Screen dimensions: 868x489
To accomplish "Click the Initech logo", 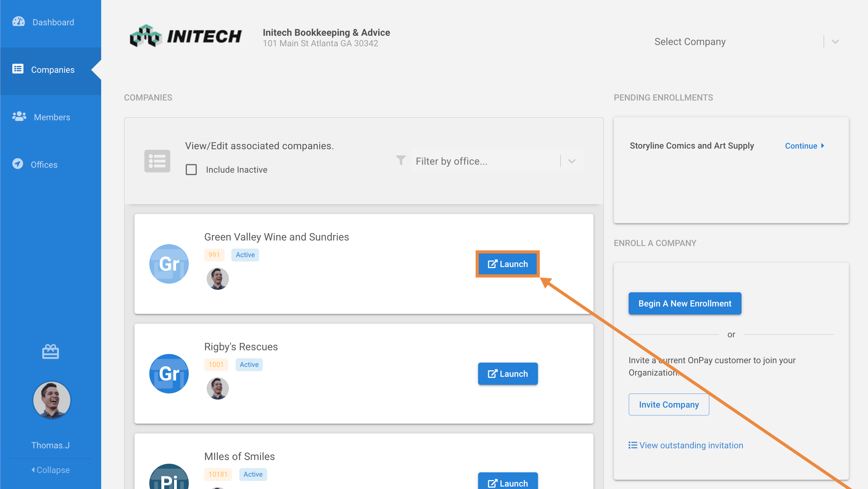I will coord(186,36).
